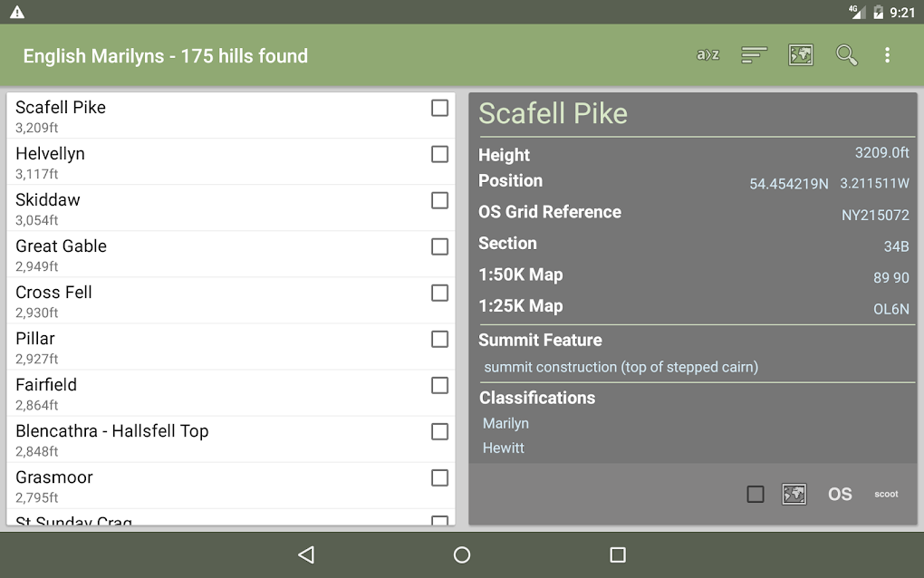The height and width of the screenshot is (578, 924).
Task: Click the OS map button
Action: click(x=840, y=494)
